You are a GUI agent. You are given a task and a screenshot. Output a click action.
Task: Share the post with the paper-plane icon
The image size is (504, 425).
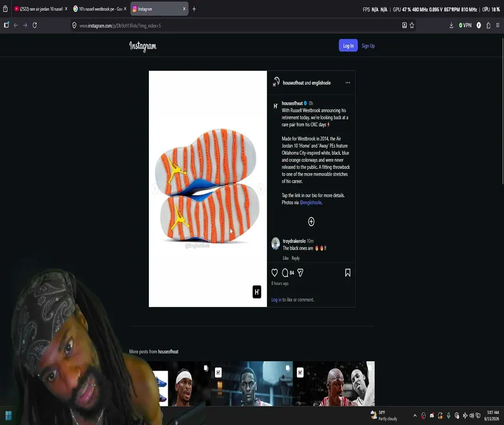(300, 273)
